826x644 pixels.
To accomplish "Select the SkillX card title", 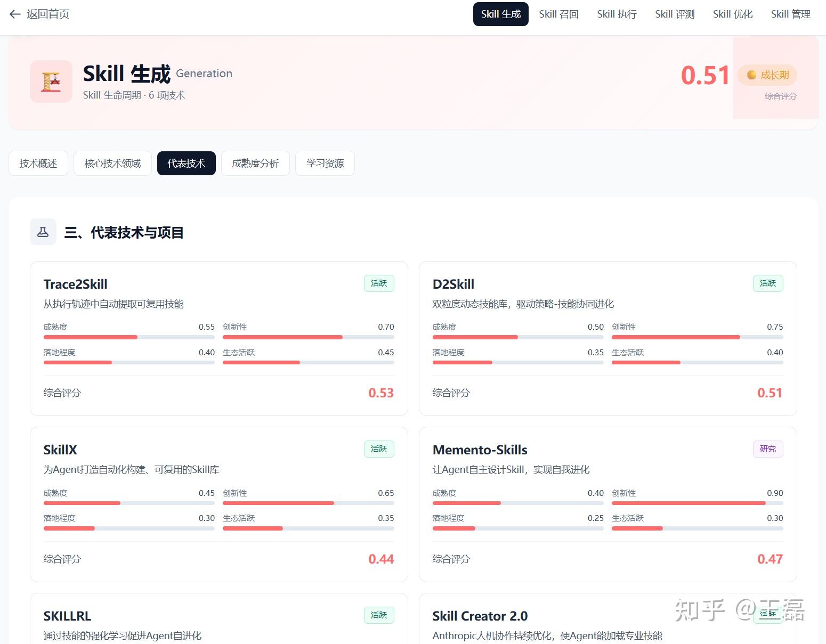I will 60,450.
